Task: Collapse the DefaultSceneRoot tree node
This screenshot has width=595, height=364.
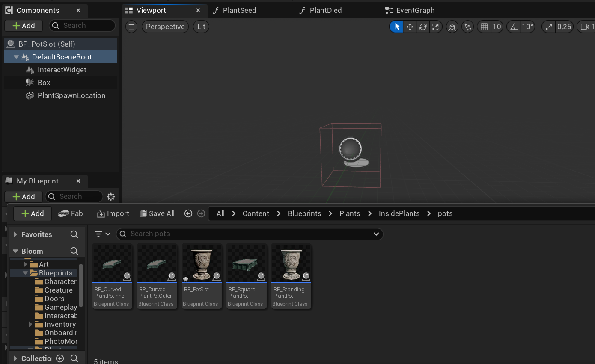Action: (16, 57)
